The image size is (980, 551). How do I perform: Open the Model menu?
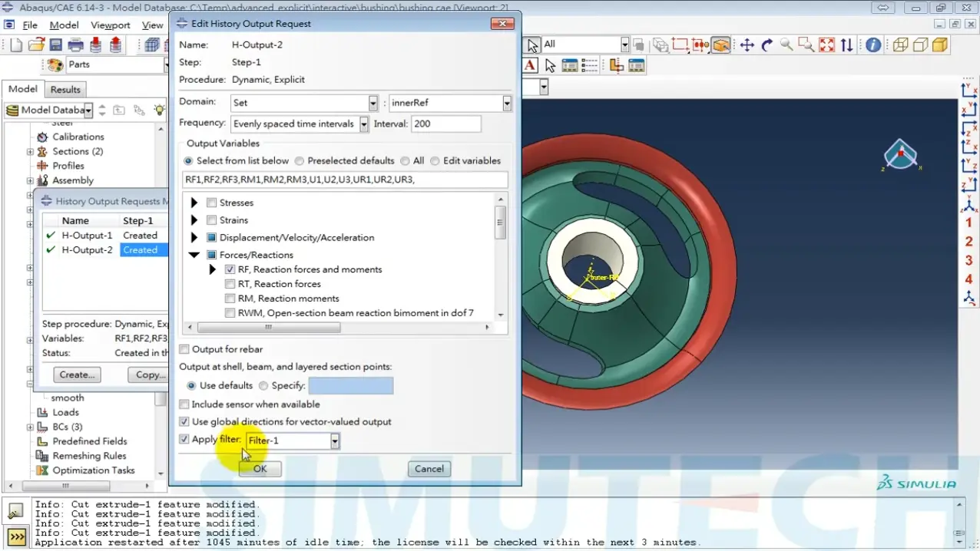(x=65, y=25)
